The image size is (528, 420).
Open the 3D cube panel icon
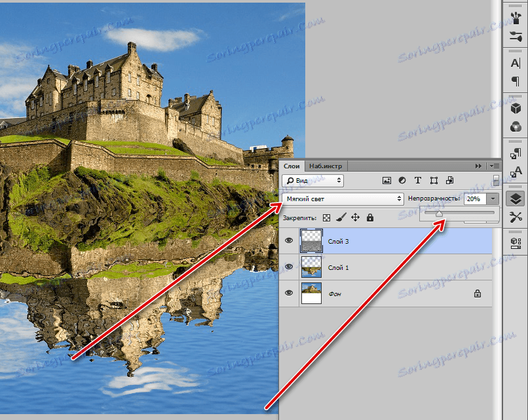tap(515, 109)
